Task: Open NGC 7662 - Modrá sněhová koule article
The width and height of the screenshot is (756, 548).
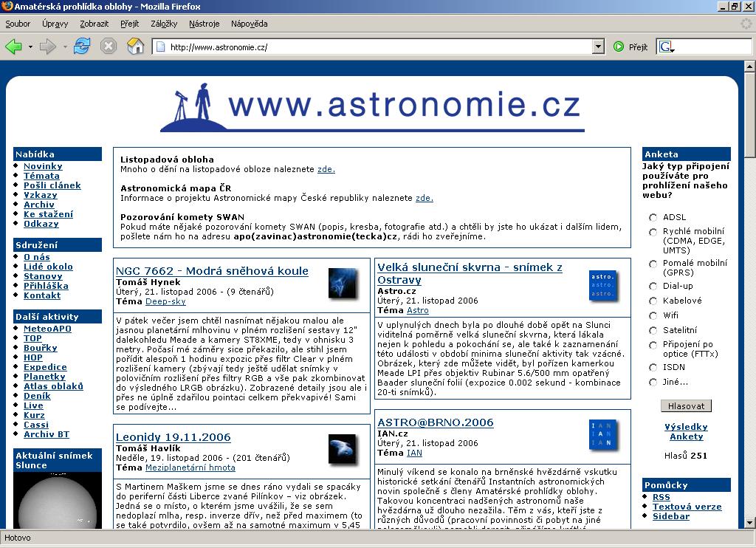Action: 212,271
